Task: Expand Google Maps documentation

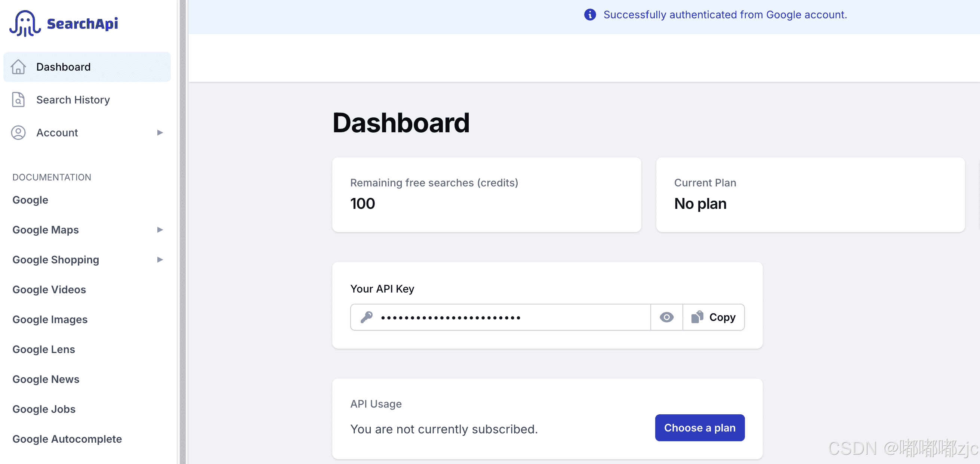Action: [159, 230]
